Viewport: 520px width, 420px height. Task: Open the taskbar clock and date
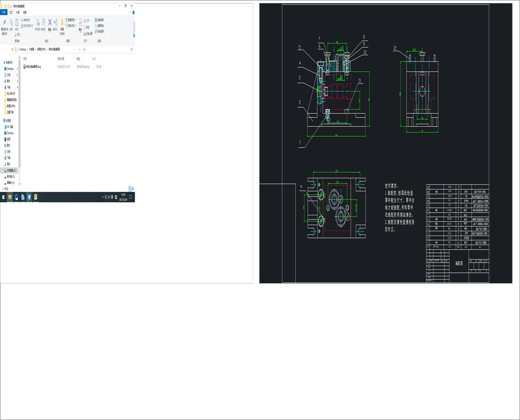point(123,197)
